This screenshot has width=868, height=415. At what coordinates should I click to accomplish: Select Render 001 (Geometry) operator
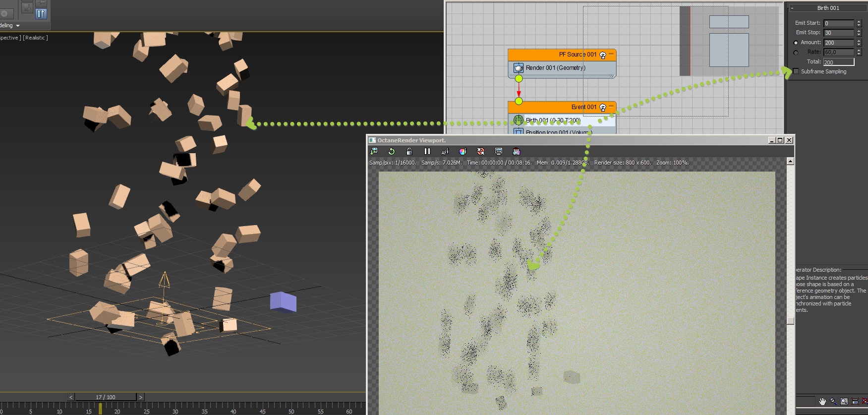tap(562, 68)
